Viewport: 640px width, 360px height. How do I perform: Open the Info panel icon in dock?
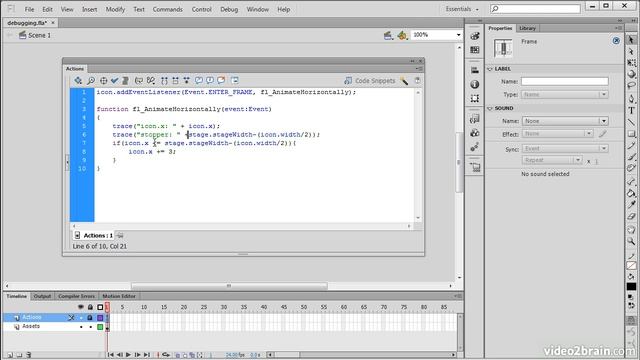(474, 84)
